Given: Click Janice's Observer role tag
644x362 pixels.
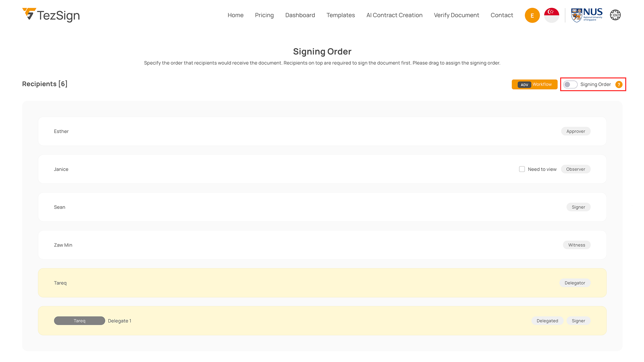Looking at the screenshot, I should point(576,169).
